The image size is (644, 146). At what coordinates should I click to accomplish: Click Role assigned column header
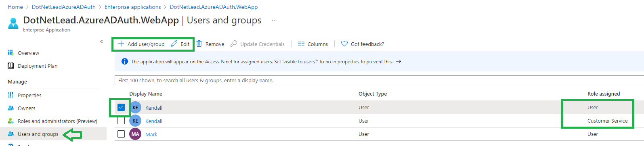click(x=604, y=94)
